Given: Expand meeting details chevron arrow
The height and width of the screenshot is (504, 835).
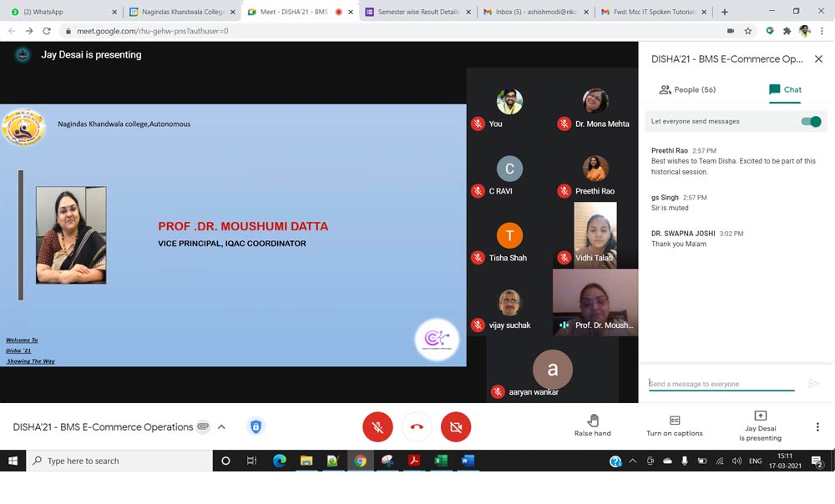Looking at the screenshot, I should click(x=221, y=427).
